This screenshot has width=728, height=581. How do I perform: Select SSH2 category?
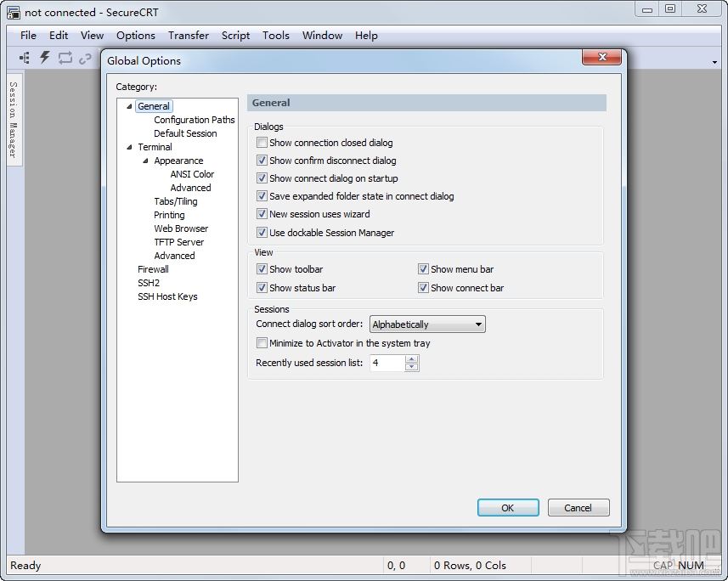pyautogui.click(x=149, y=283)
